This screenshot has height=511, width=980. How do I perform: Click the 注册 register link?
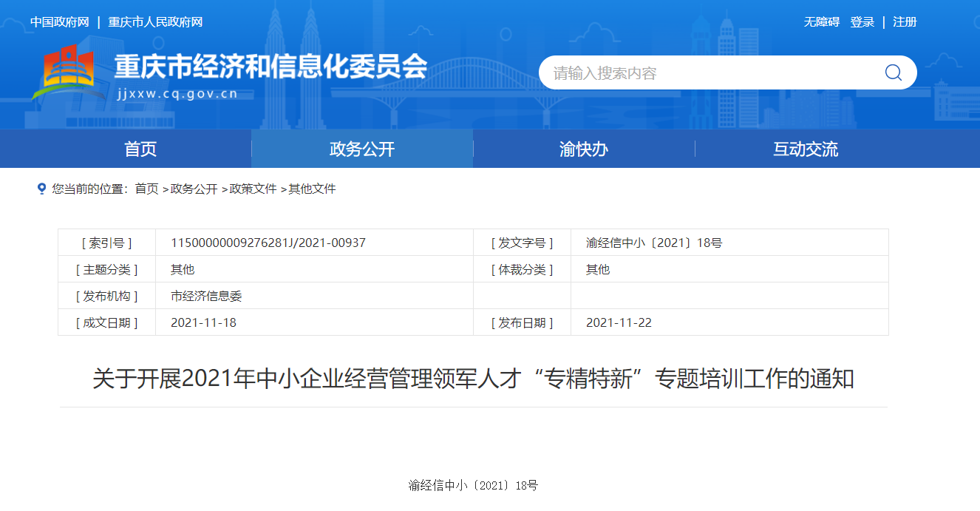(905, 22)
